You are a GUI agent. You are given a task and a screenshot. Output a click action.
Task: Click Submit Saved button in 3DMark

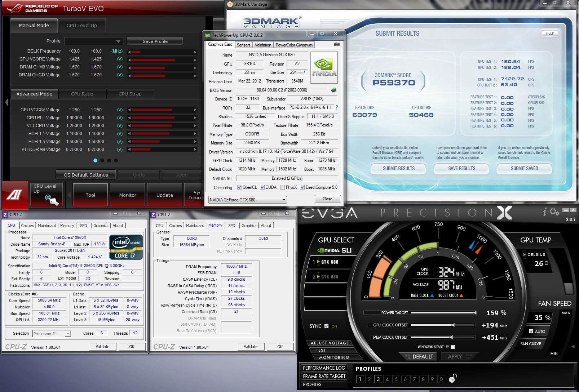pos(524,168)
